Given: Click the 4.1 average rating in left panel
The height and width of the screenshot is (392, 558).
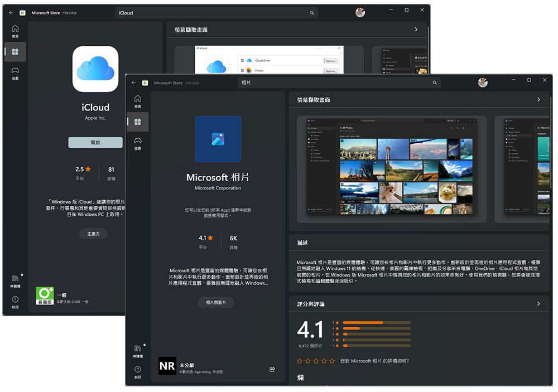Looking at the screenshot, I should (206, 238).
